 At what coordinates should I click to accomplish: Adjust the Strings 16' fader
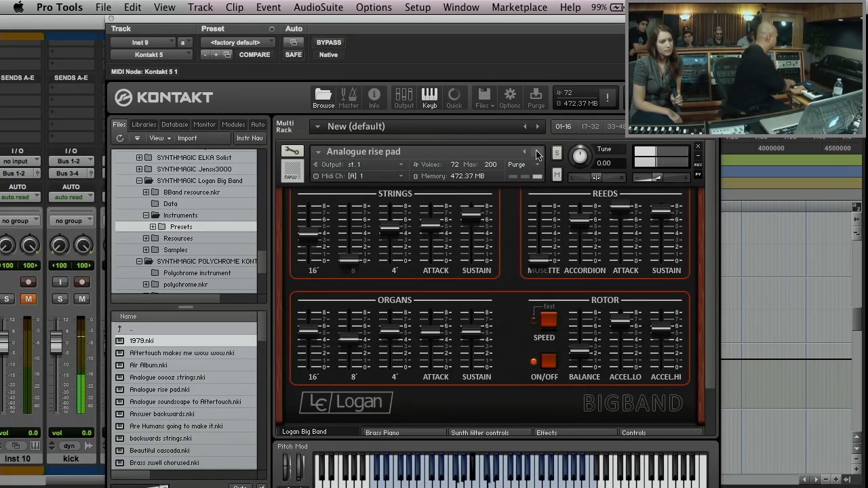tap(309, 233)
